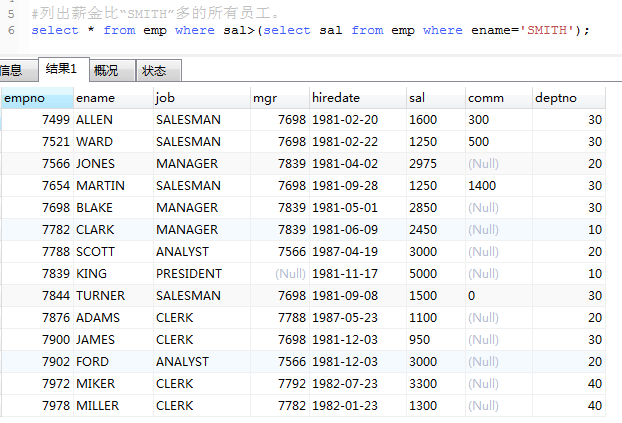Viewport: 622px width, 423px height.
Task: Click comm value 0 for TURNER
Action: point(499,296)
